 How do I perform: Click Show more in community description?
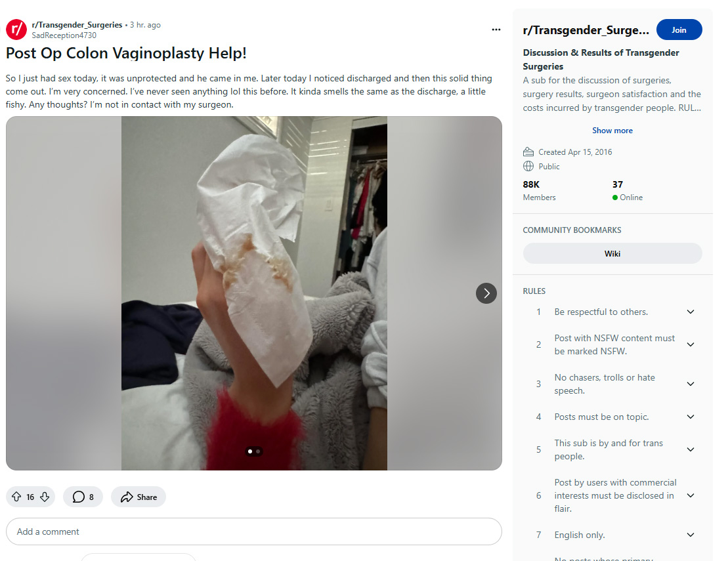612,131
